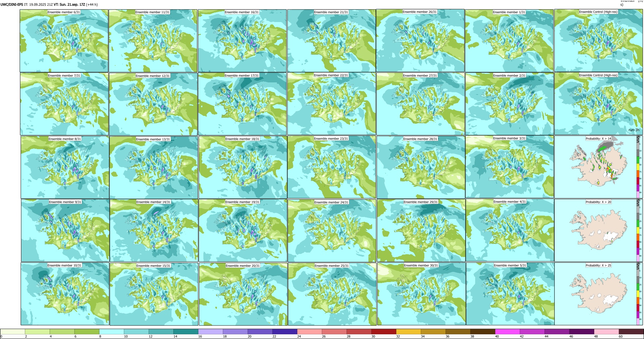Click the 'Ensemble member 15/31' label
This screenshot has width=644, height=339.
(x=154, y=266)
